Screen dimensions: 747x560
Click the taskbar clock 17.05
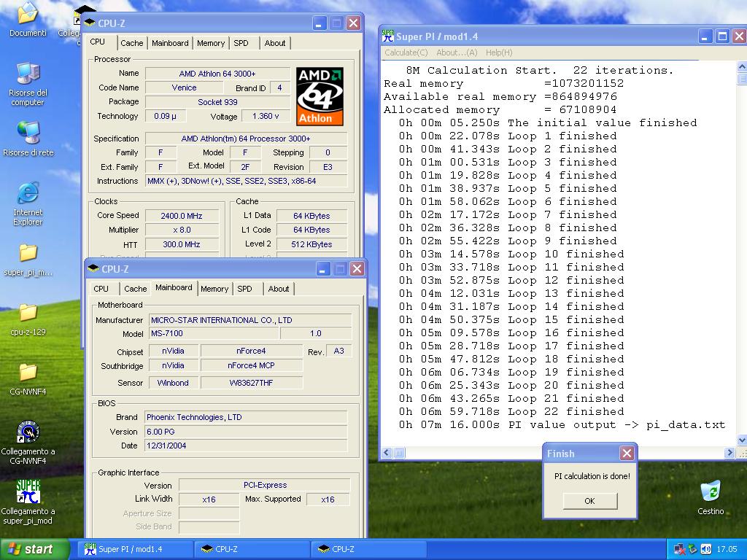[x=727, y=550]
